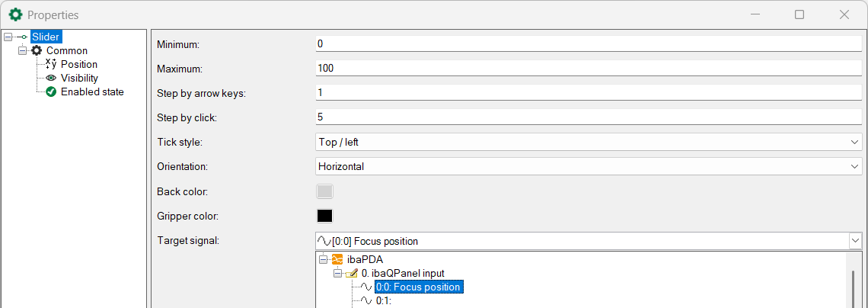
Task: Select the 0:0: Focus position signal
Action: pos(419,287)
